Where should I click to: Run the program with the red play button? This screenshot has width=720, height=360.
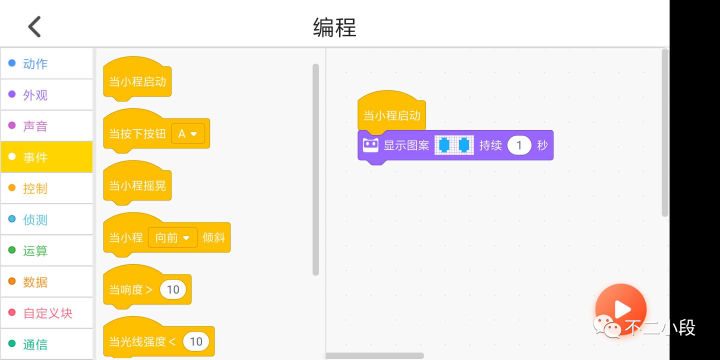(x=621, y=309)
